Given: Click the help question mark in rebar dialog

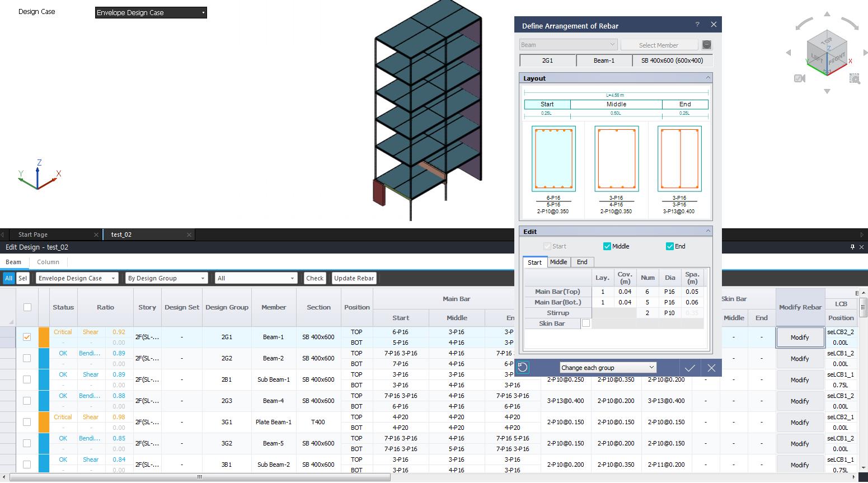Looking at the screenshot, I should pos(697,25).
